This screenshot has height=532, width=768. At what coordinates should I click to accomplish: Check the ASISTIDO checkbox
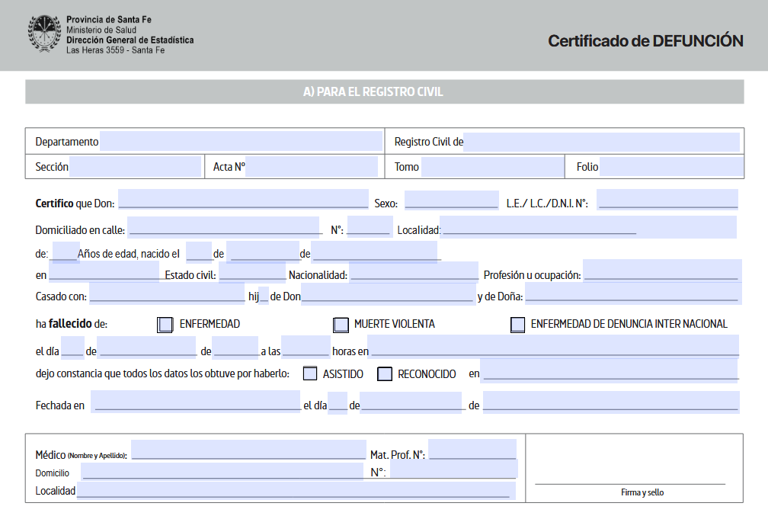point(310,373)
